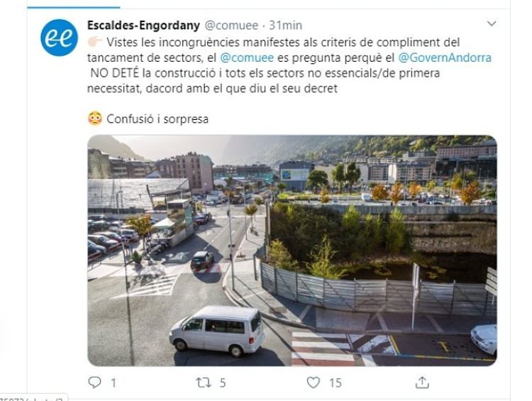This screenshot has width=532, height=401.
Task: Open the share upload icon
Action: (x=422, y=383)
